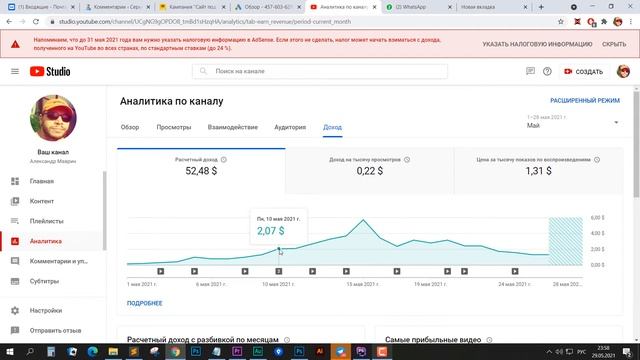Viewport: 640px width, 360px height.
Task: Click the browser address bar URL
Action: point(204,22)
